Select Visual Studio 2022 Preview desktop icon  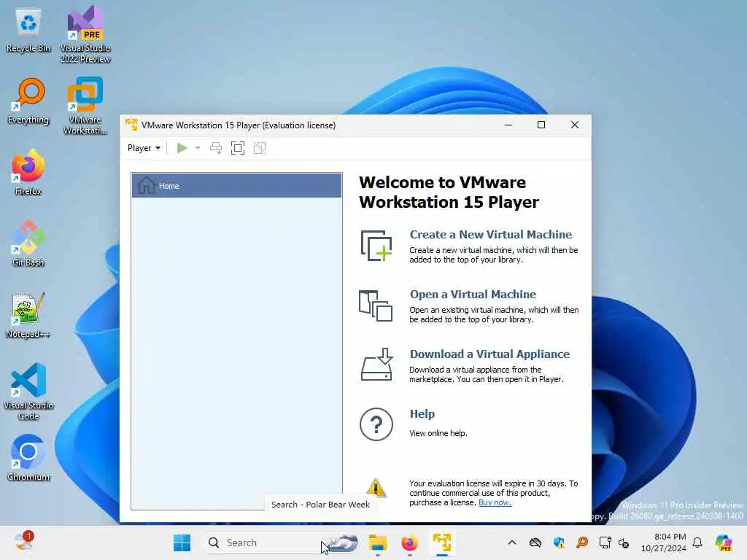85,34
